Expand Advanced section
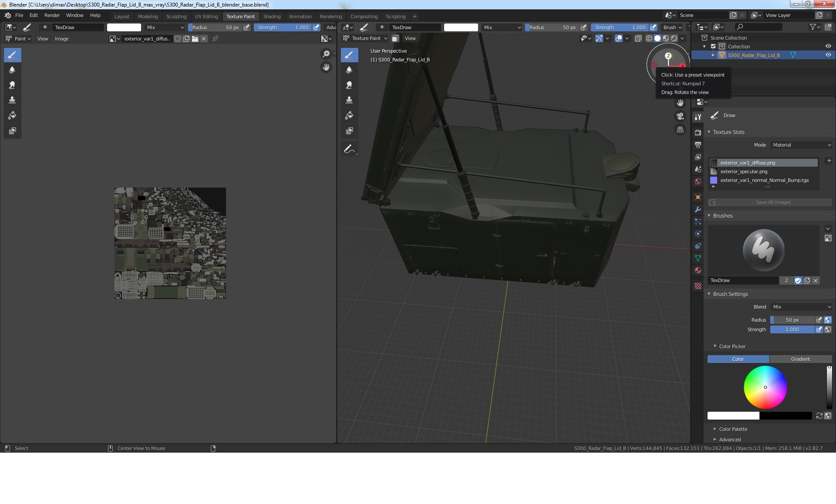Viewport: 836px width, 504px height. coord(715,440)
